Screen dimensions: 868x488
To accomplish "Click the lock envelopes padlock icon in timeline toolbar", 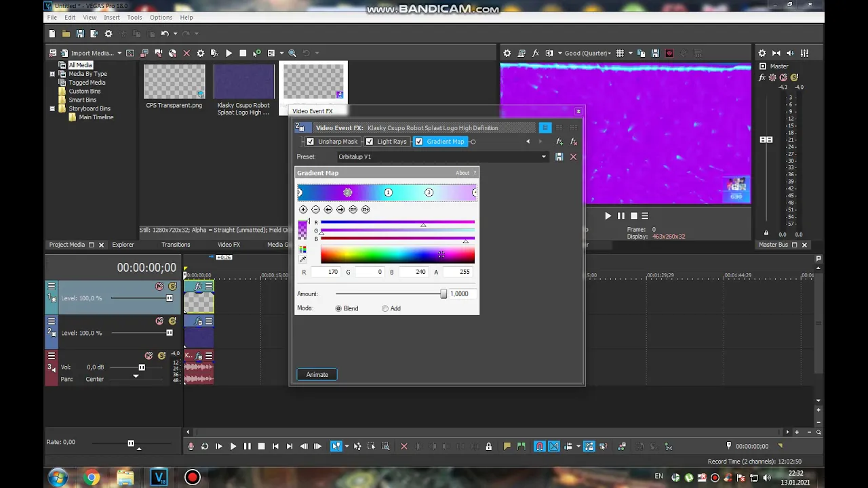I will 488,446.
